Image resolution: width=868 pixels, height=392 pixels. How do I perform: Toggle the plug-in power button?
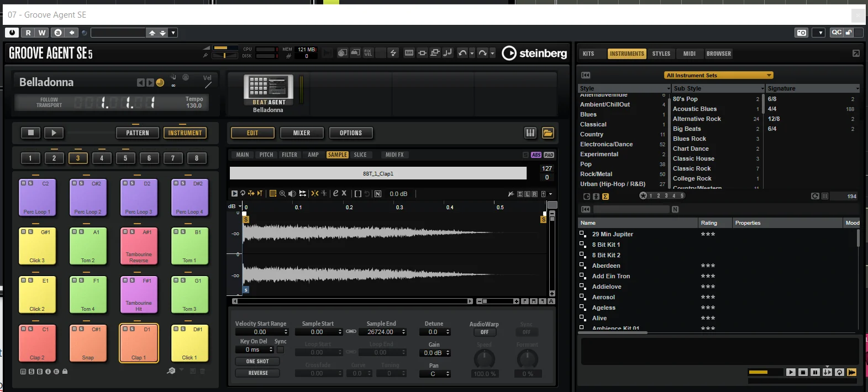tap(12, 33)
